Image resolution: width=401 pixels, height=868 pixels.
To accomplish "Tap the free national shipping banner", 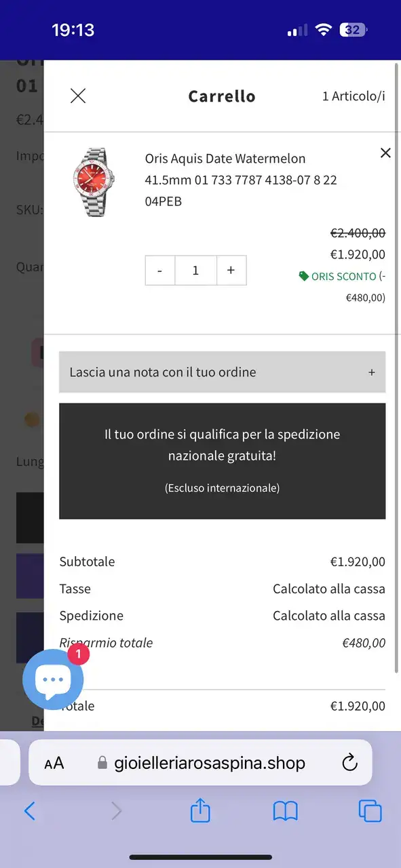I will [x=222, y=461].
